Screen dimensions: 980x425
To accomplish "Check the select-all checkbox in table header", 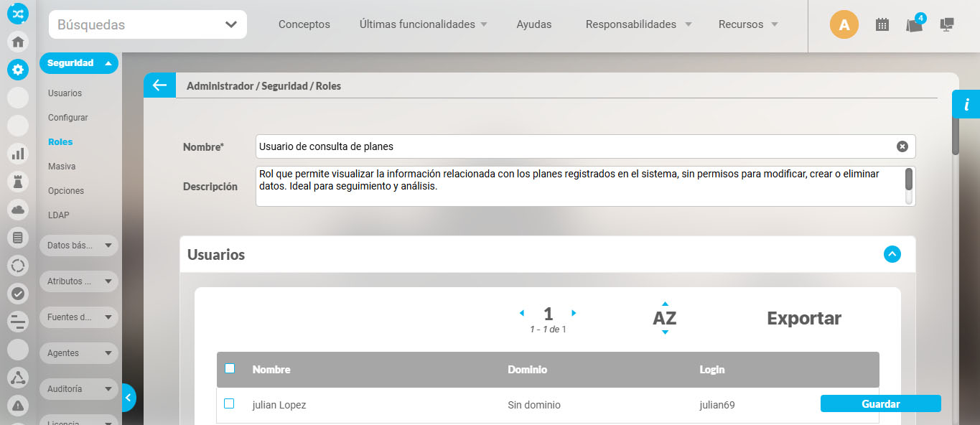I will (x=230, y=369).
